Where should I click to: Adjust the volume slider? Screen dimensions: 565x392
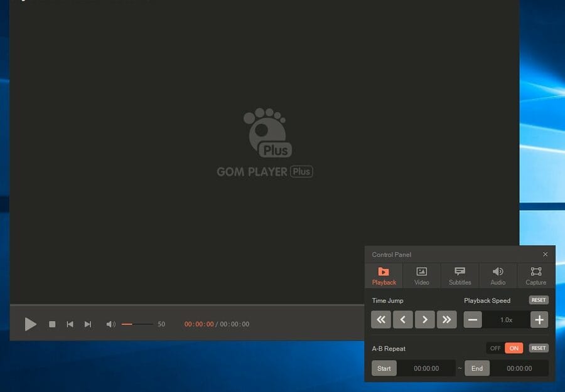coord(137,324)
